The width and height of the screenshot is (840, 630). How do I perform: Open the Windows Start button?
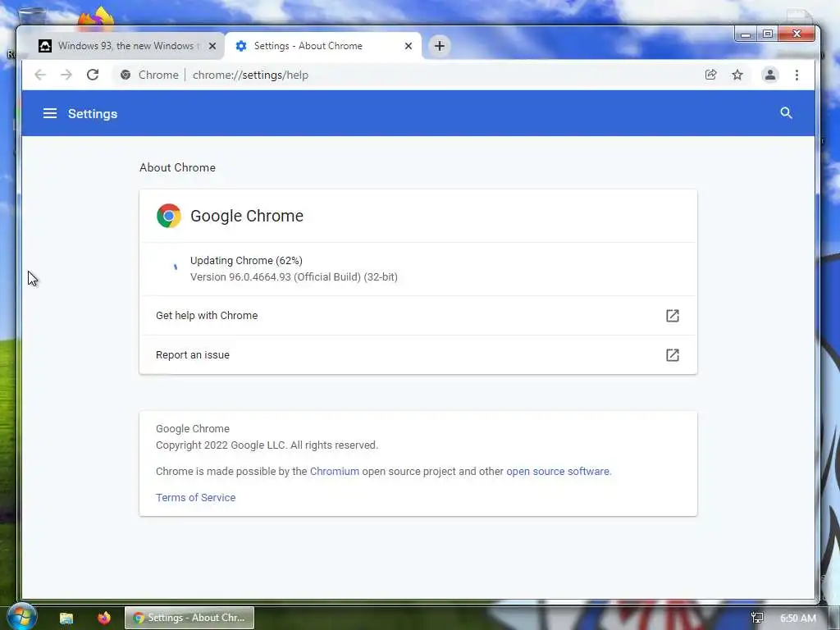point(22,617)
